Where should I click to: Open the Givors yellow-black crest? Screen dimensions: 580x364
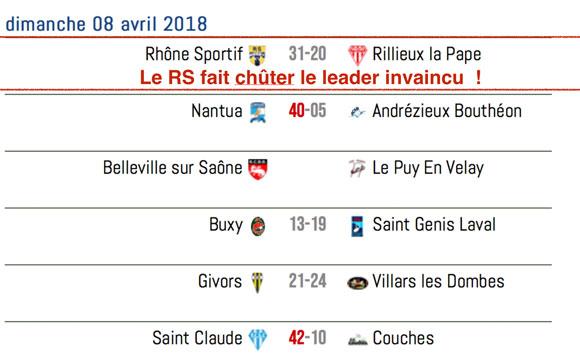[257, 283]
